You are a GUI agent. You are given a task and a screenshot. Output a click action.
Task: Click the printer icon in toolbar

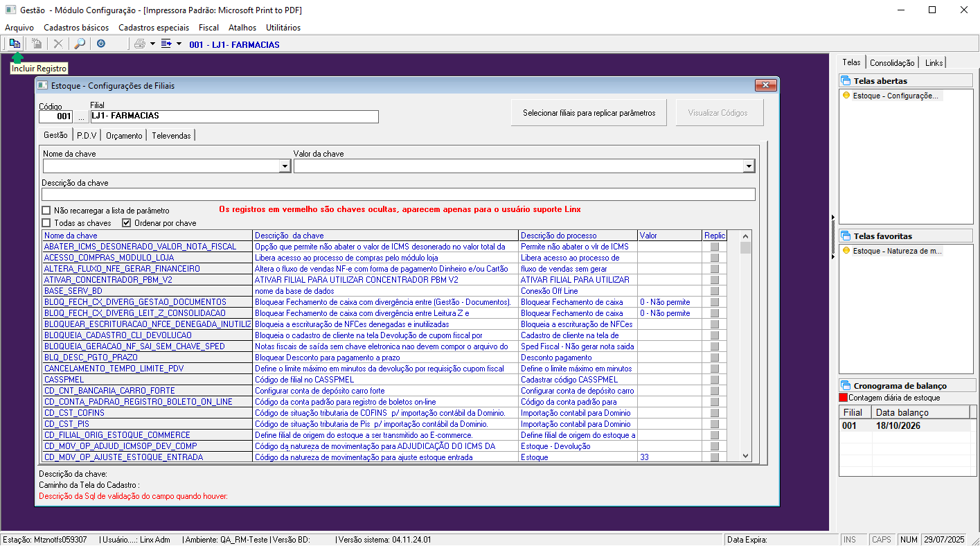pos(140,44)
